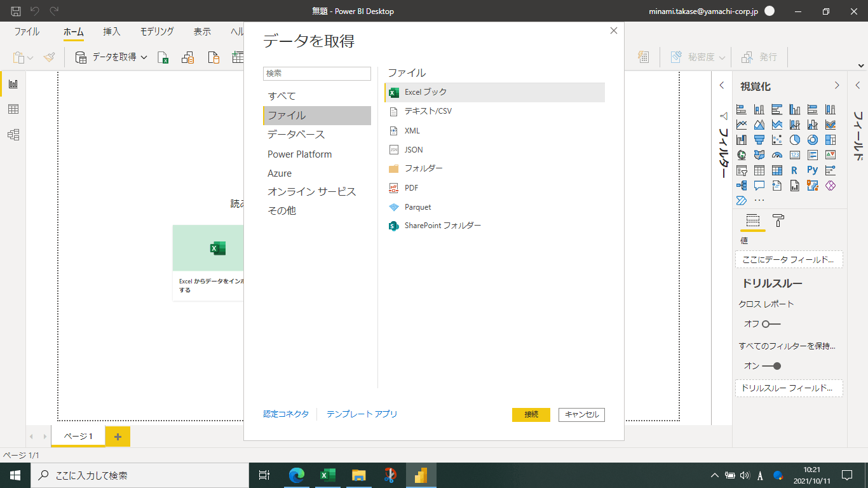Select the KPI visual
This screenshot has height=488, width=868.
[831, 155]
